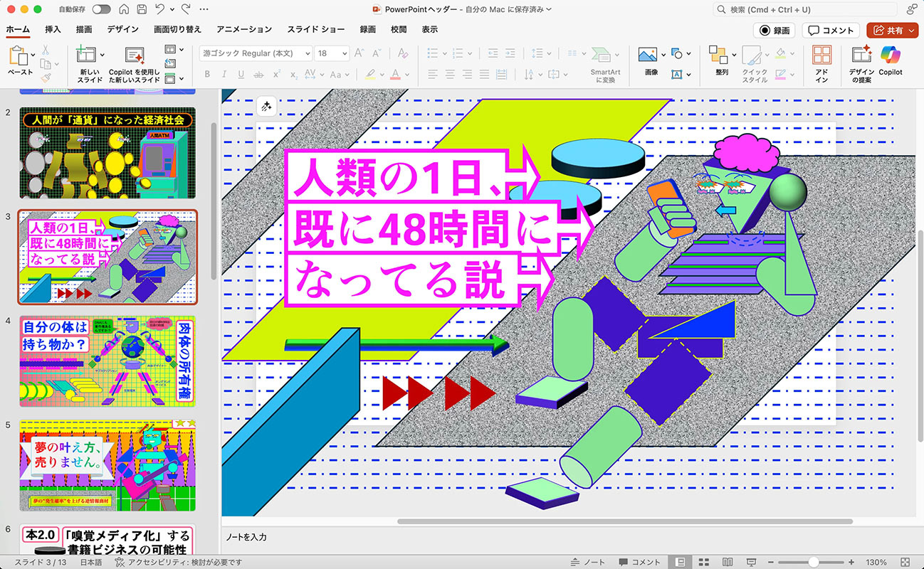Open Comments (コメント) from status bar
Image resolution: width=924 pixels, height=569 pixels.
pos(639,562)
